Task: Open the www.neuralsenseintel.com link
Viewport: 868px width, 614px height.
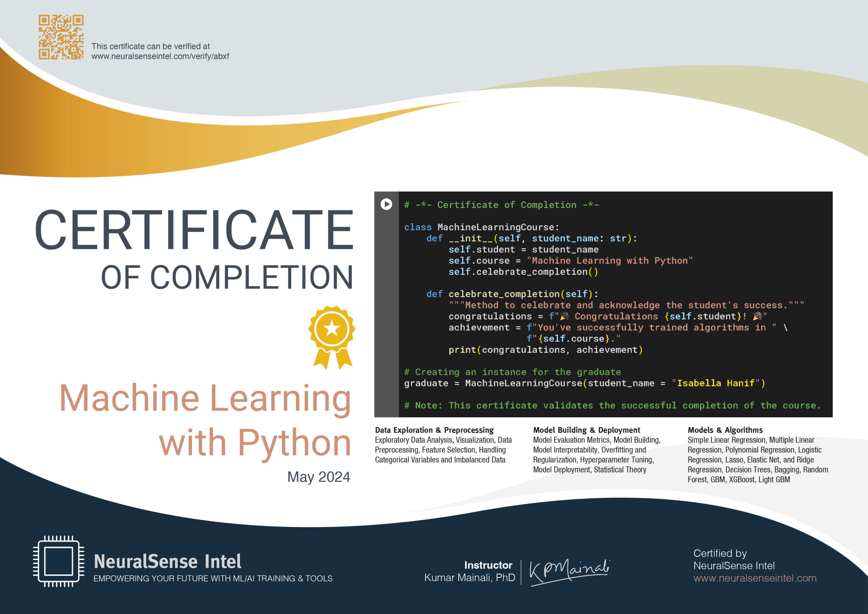Action: click(x=755, y=578)
